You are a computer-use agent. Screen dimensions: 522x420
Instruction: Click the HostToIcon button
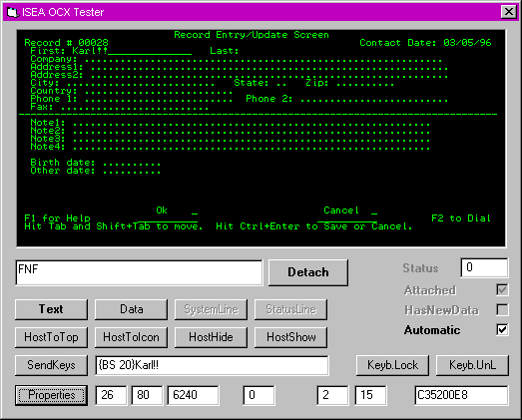point(131,337)
